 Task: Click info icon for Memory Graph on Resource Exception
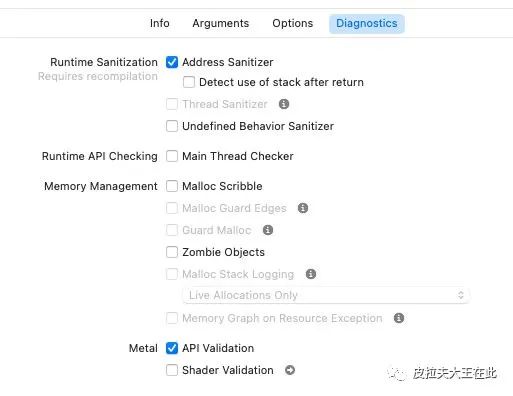(399, 318)
